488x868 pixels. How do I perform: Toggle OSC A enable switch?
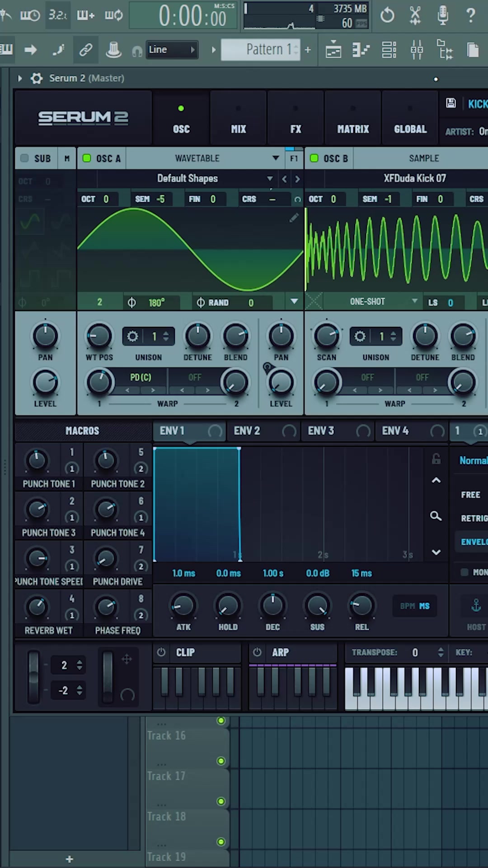click(87, 158)
